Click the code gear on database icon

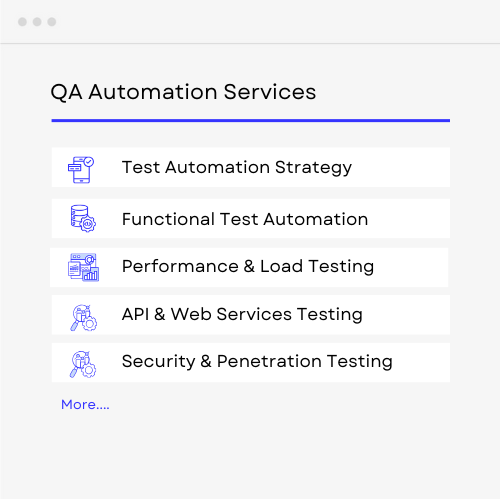coord(88,224)
